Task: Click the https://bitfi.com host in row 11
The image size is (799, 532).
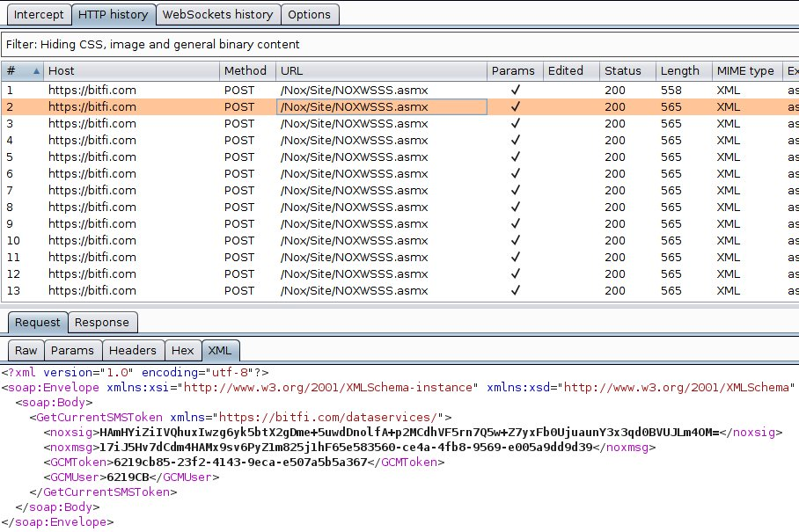Action: pyautogui.click(x=92, y=258)
